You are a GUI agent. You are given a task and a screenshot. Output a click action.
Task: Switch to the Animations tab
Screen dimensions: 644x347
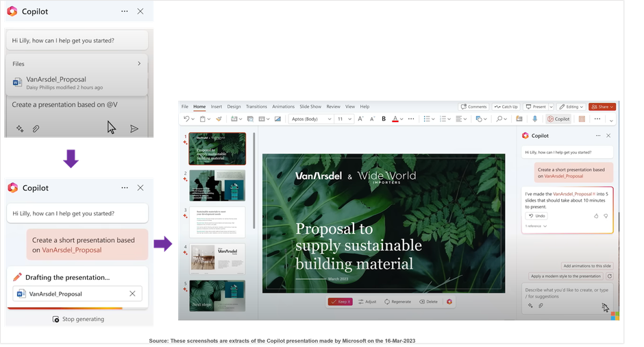coord(284,106)
